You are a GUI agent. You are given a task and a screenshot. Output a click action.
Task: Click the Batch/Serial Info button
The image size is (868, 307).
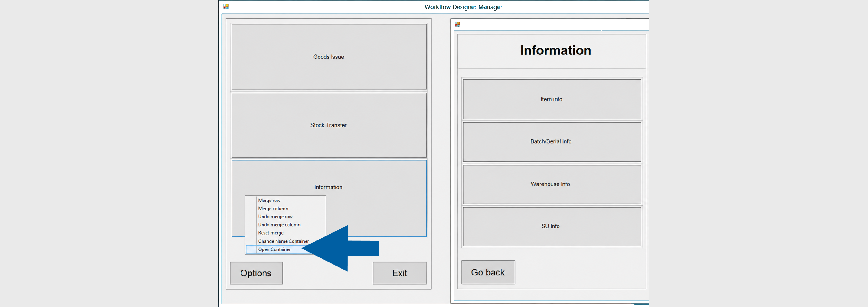552,142
